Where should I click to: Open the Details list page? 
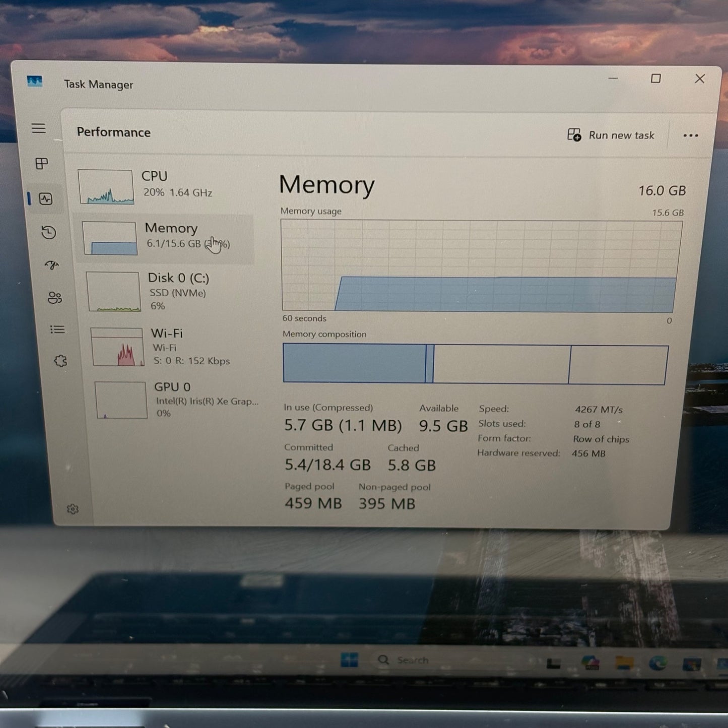coord(57,329)
